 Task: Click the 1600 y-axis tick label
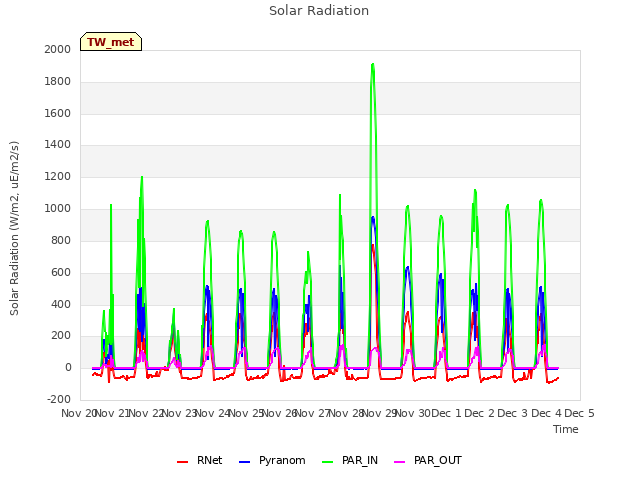[x=58, y=113]
